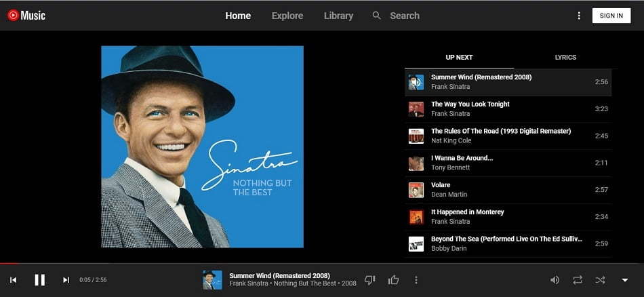Switch to the LYRICS tab
The height and width of the screenshot is (297, 644).
(x=565, y=58)
